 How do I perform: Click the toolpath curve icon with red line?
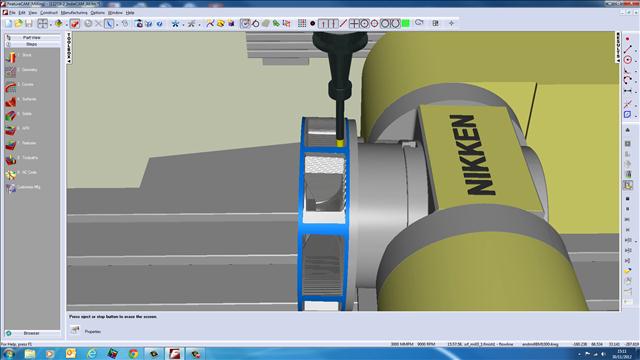210,24
